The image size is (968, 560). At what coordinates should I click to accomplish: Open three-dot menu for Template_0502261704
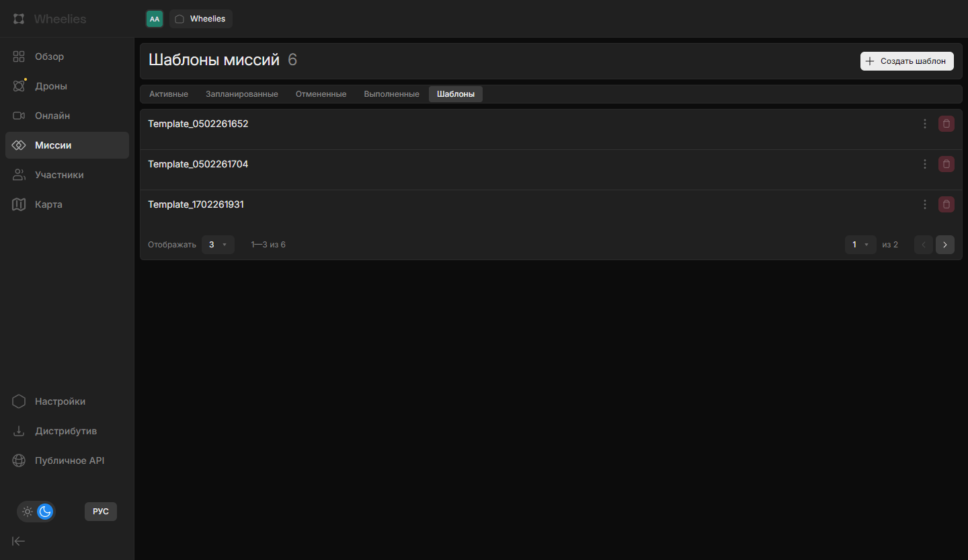coord(925,164)
